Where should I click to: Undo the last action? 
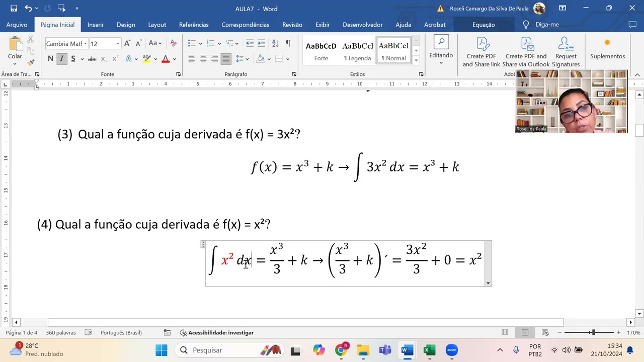coord(29,9)
